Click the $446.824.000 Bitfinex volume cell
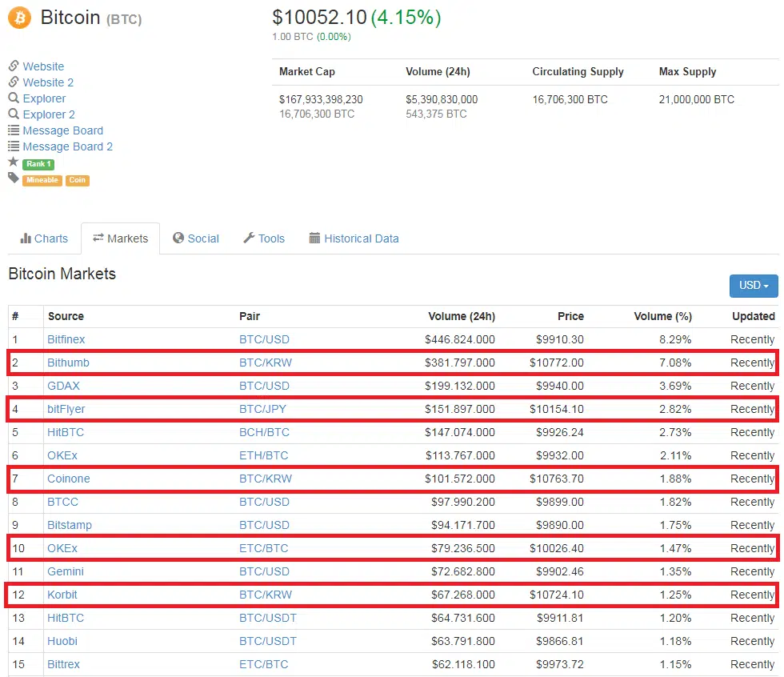784x677 pixels. coord(459,339)
